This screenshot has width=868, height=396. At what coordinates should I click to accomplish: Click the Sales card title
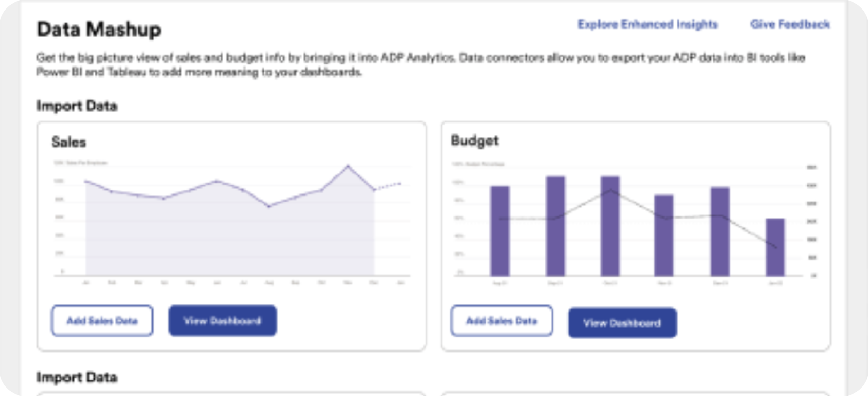tap(68, 142)
